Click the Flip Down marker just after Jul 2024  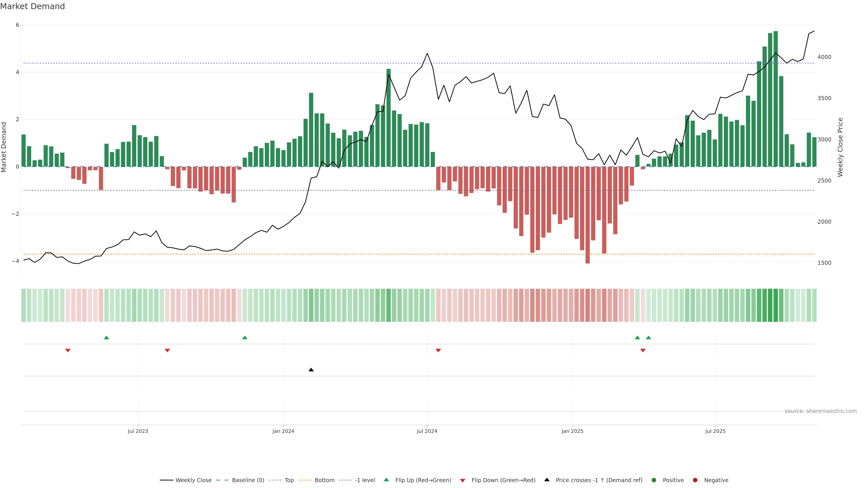click(x=438, y=351)
